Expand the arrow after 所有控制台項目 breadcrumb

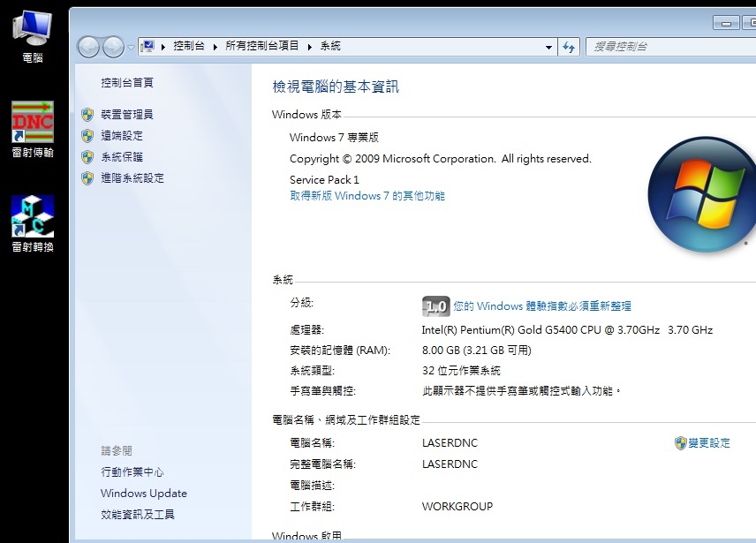click(x=309, y=47)
